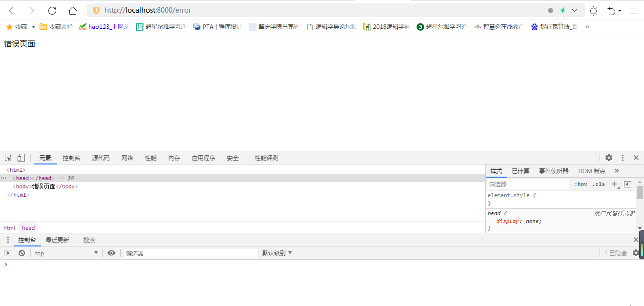644x306 pixels.
Task: Open DevTools settings gear icon
Action: click(x=609, y=158)
